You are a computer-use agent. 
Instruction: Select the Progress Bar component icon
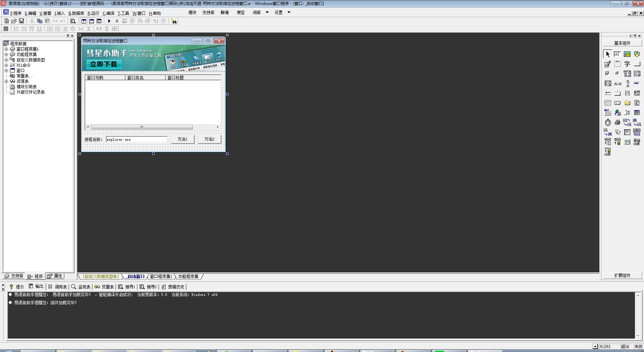[x=637, y=83]
